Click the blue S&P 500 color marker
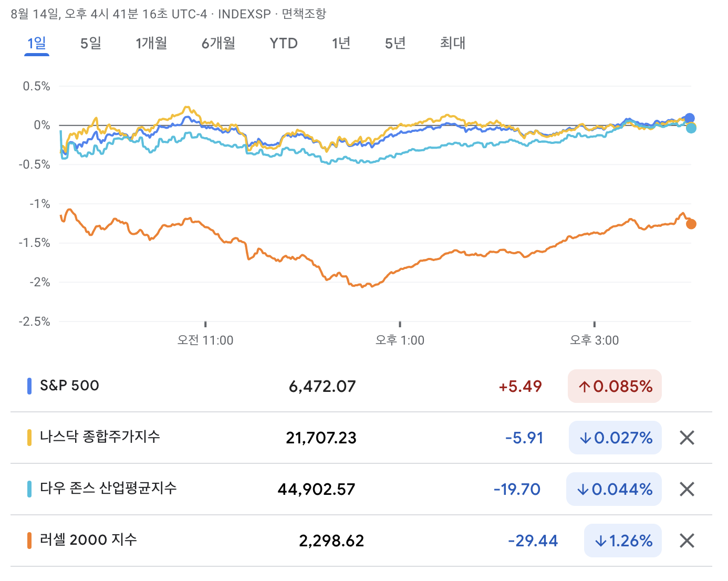The width and height of the screenshot is (728, 581). click(29, 386)
